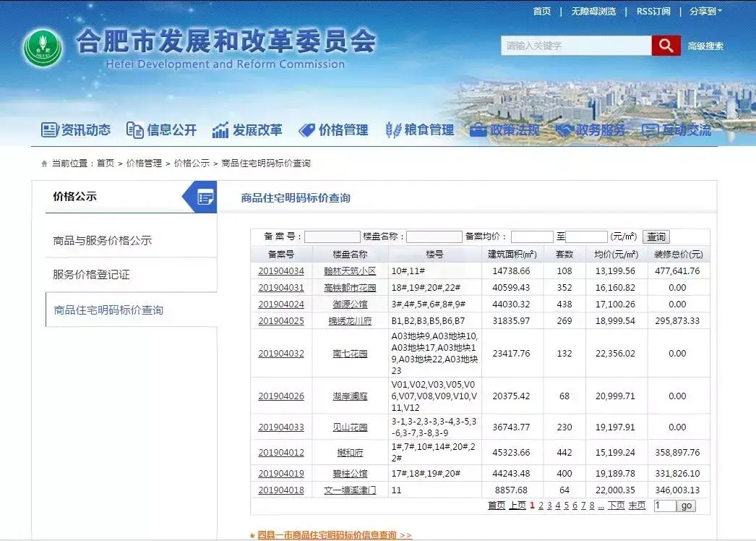The image size is (756, 541).
Task: Open 发展改革 chart icon in navigation
Action: (220, 130)
